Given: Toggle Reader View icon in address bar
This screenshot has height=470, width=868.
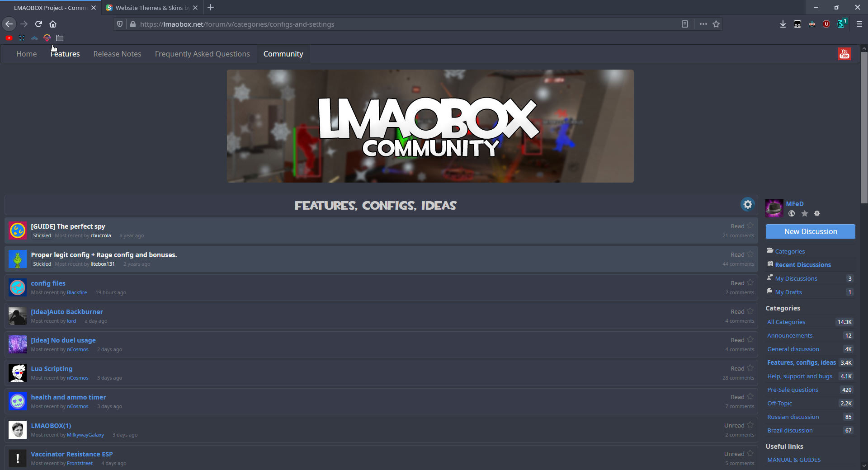Looking at the screenshot, I should 685,24.
